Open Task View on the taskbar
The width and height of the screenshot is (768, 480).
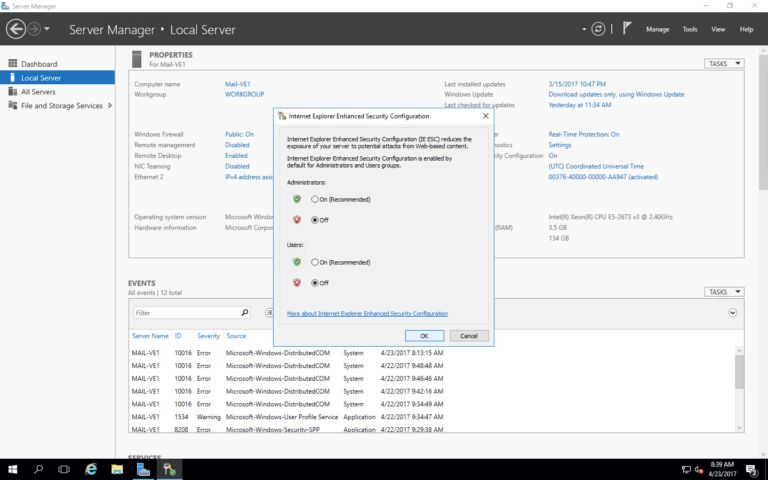[64, 469]
